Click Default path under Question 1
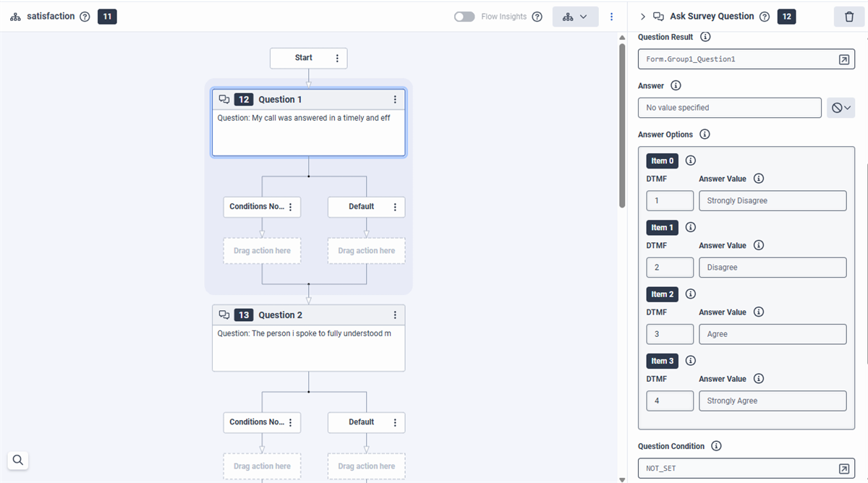 pyautogui.click(x=361, y=207)
